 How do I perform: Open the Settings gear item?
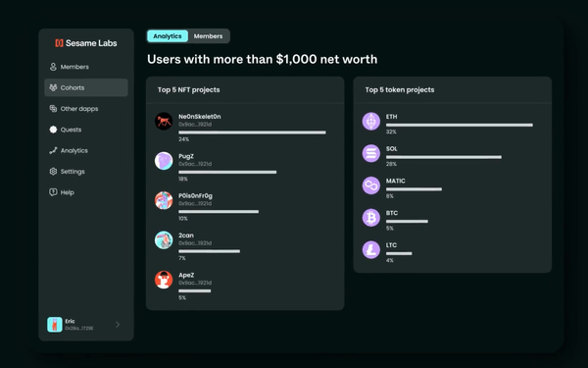click(x=86, y=172)
